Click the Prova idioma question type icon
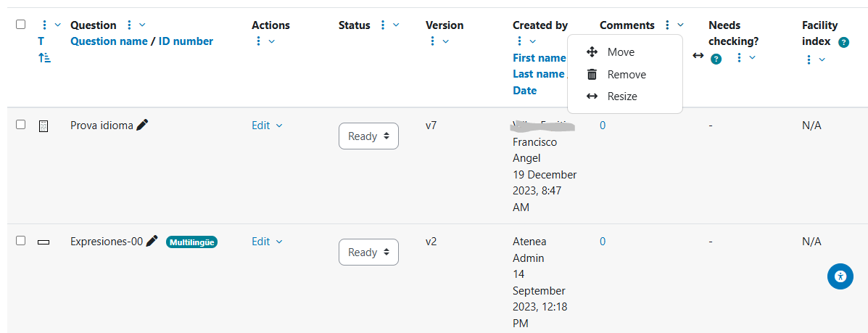The width and height of the screenshot is (868, 333). [x=44, y=126]
